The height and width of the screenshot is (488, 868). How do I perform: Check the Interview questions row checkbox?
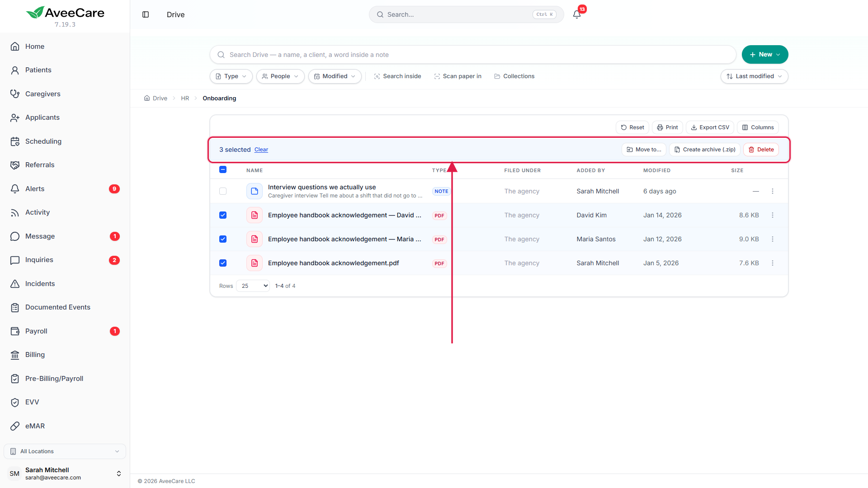[x=223, y=191]
